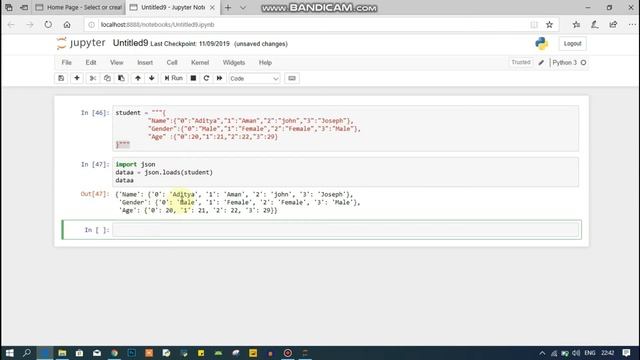Viewport: 640px width, 360px height.
Task: Click into the empty code cell
Action: [x=346, y=230]
